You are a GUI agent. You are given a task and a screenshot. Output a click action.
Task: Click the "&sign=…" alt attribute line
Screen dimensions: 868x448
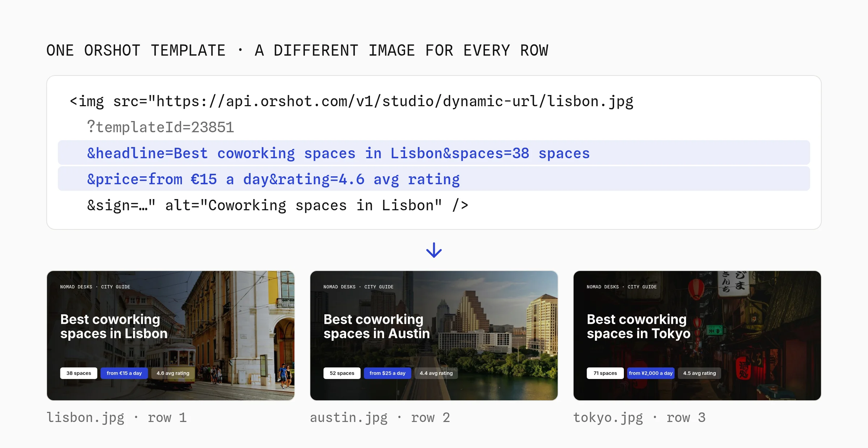click(277, 205)
